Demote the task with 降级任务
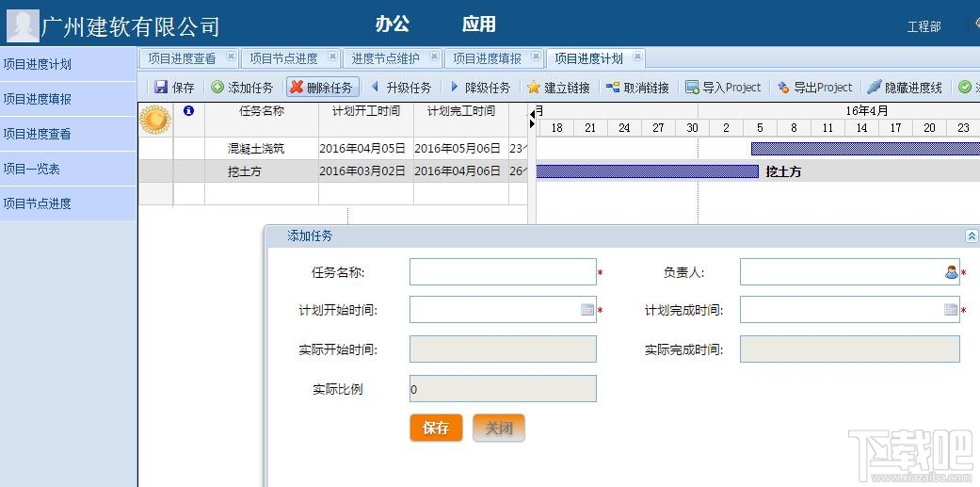The width and height of the screenshot is (980, 487). pos(480,88)
